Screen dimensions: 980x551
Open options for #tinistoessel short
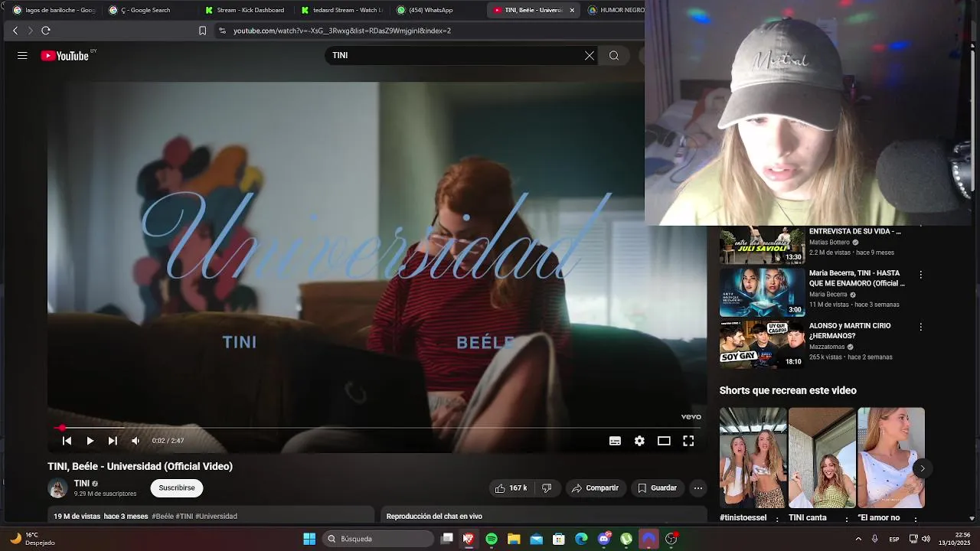click(778, 519)
